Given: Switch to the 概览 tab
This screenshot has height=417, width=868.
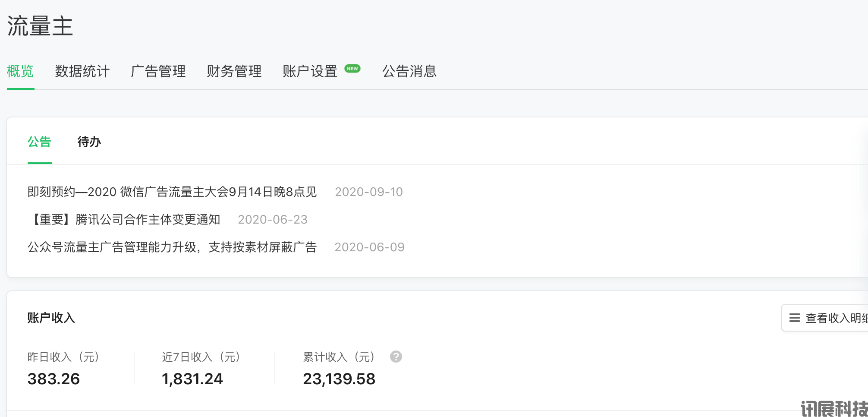Looking at the screenshot, I should [20, 71].
